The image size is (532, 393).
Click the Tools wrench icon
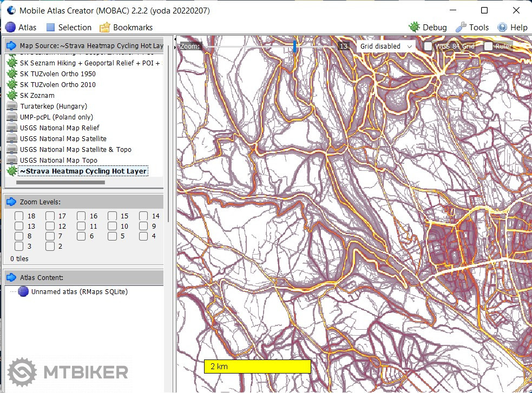pos(461,27)
